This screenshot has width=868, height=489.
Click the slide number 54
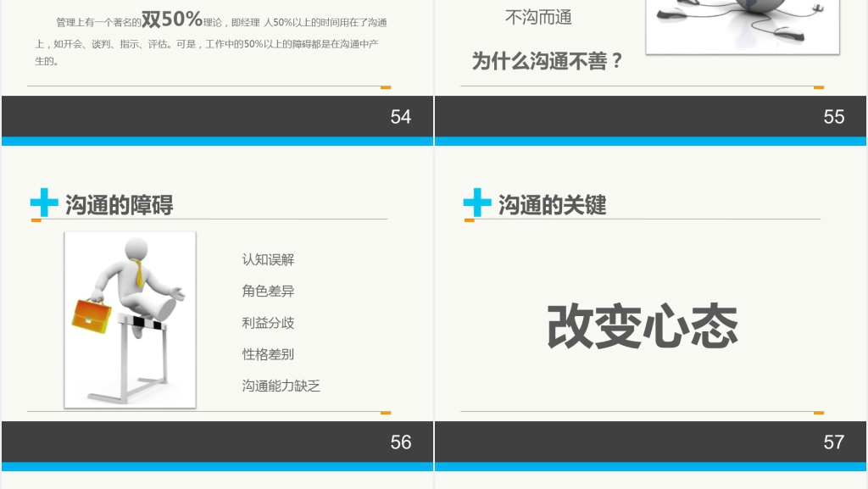(400, 117)
